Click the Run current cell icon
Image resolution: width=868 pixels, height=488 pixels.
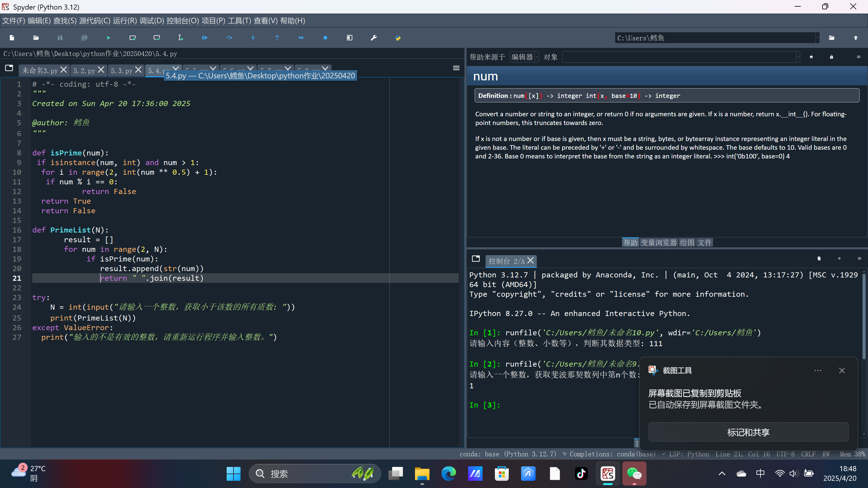132,38
